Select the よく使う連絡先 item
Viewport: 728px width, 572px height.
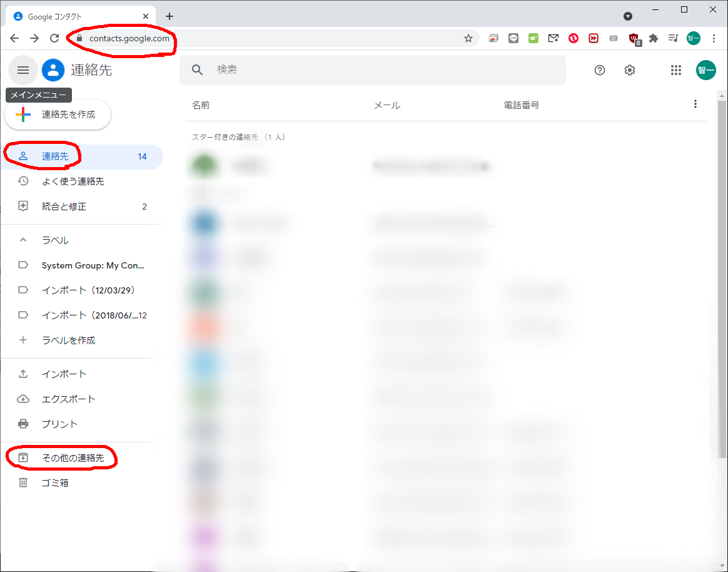[x=73, y=181]
